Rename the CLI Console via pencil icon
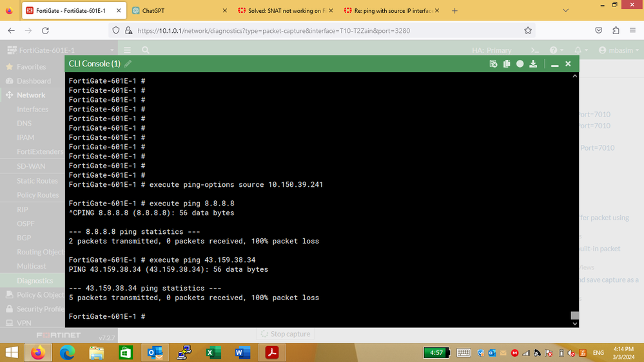The image size is (644, 362). tap(128, 64)
